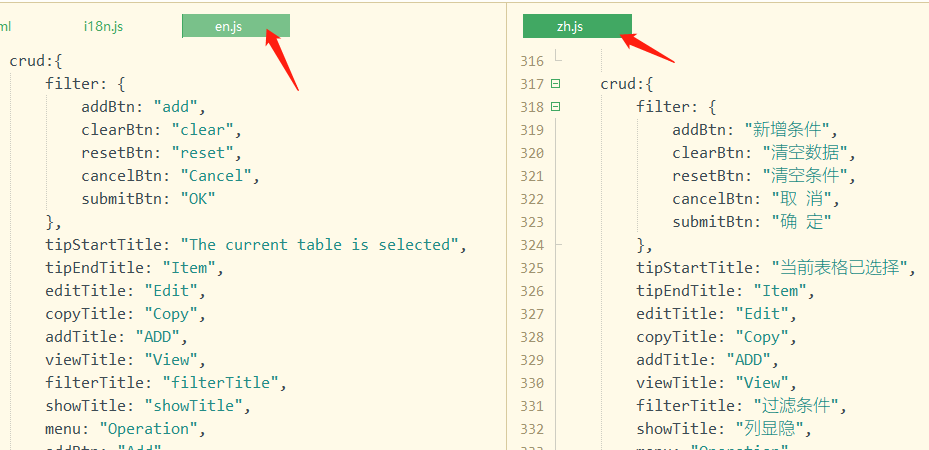Click the crud:{ line in en.js pane
The height and width of the screenshot is (450, 929).
tap(36, 62)
